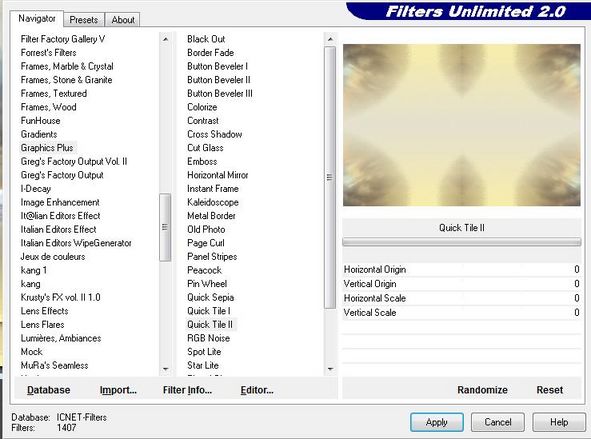Choose the Kaleidoscope effect
This screenshot has width=591, height=439.
coord(213,202)
